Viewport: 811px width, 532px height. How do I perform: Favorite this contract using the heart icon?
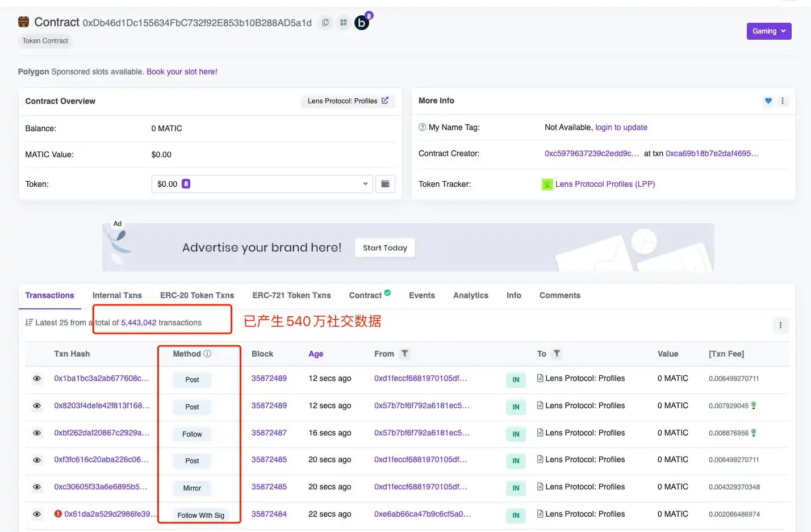[768, 100]
